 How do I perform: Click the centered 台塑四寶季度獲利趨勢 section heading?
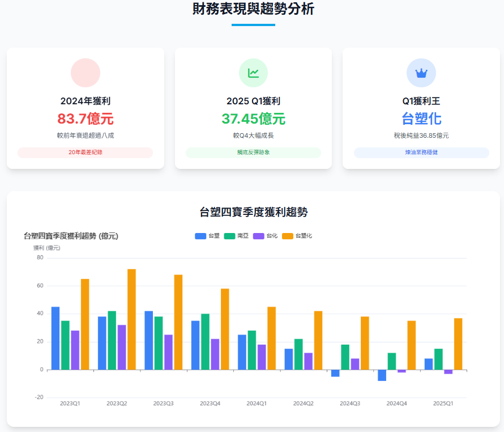tap(253, 212)
